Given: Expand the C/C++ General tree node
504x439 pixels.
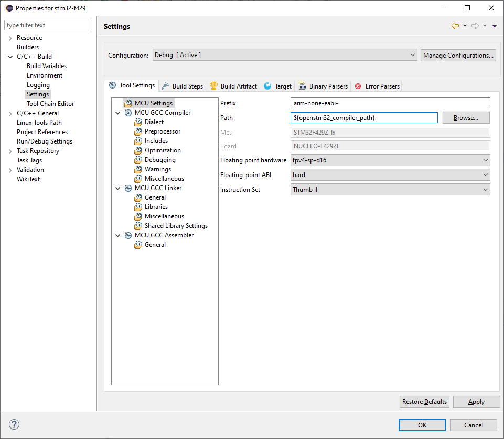Looking at the screenshot, I should 10,113.
